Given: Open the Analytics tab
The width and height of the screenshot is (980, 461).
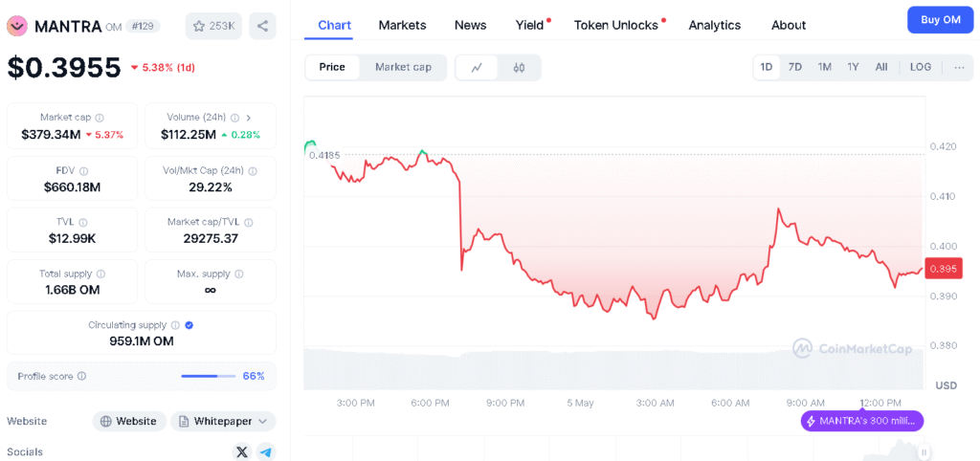Looking at the screenshot, I should 715,25.
